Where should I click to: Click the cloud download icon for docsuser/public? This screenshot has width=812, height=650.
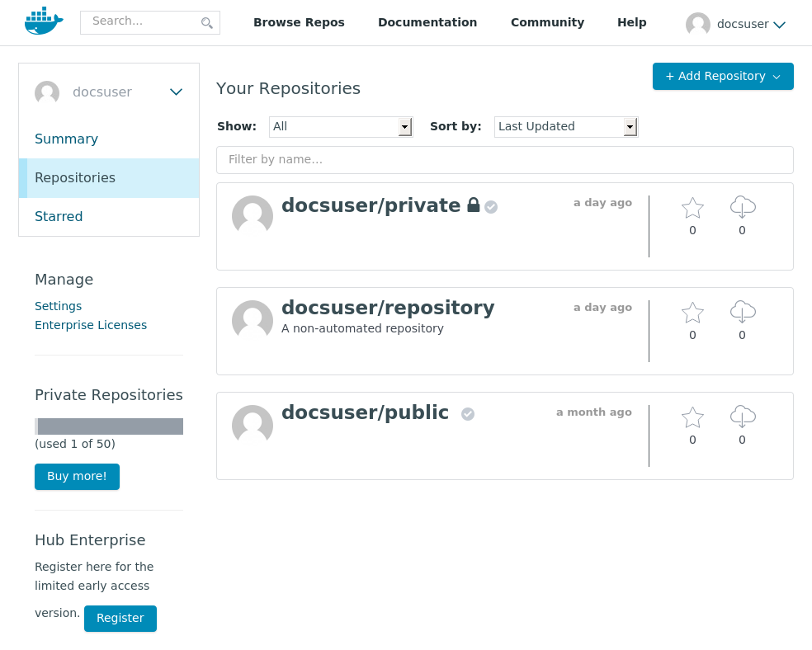coord(743,416)
